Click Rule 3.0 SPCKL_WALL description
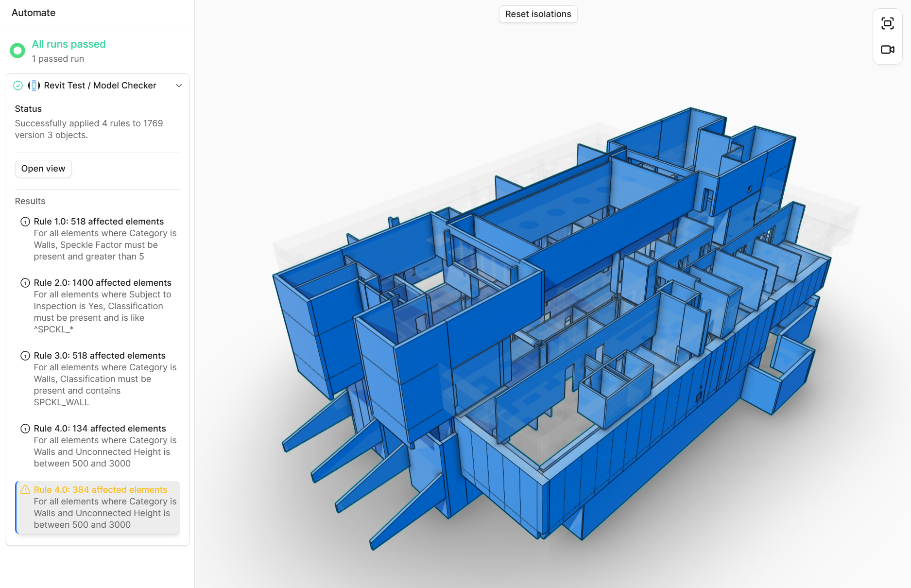Screen dimensions: 911x588 tap(105, 385)
